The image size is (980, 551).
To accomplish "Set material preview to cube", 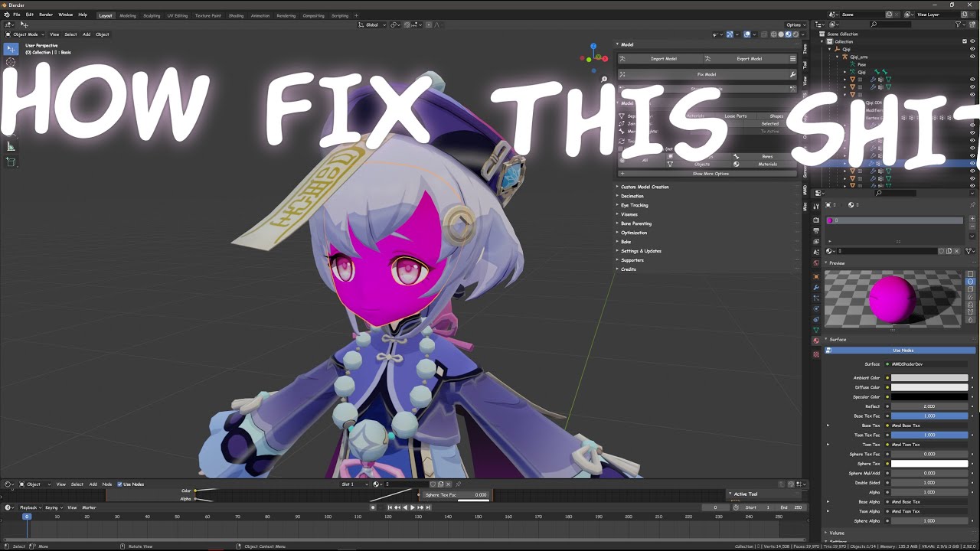I will (970, 289).
